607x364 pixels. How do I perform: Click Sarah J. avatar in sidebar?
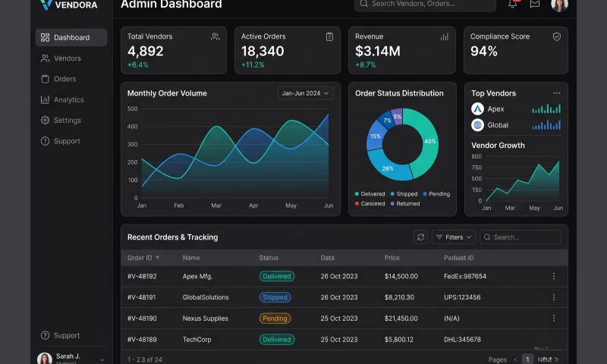[x=45, y=358]
